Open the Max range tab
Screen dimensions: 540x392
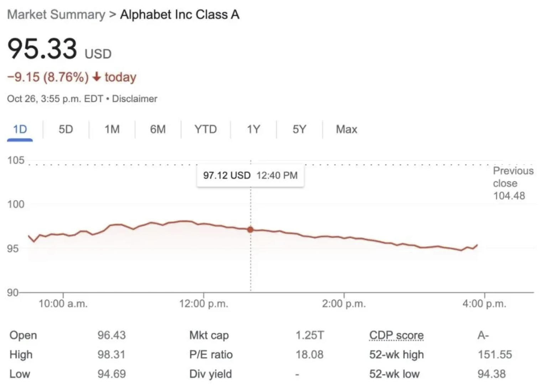tap(346, 129)
